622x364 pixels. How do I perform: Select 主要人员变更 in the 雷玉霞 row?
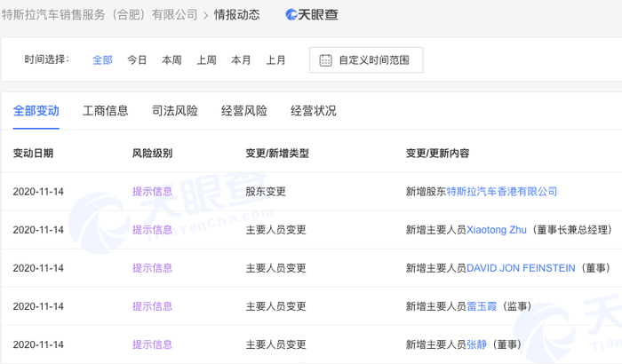[276, 306]
